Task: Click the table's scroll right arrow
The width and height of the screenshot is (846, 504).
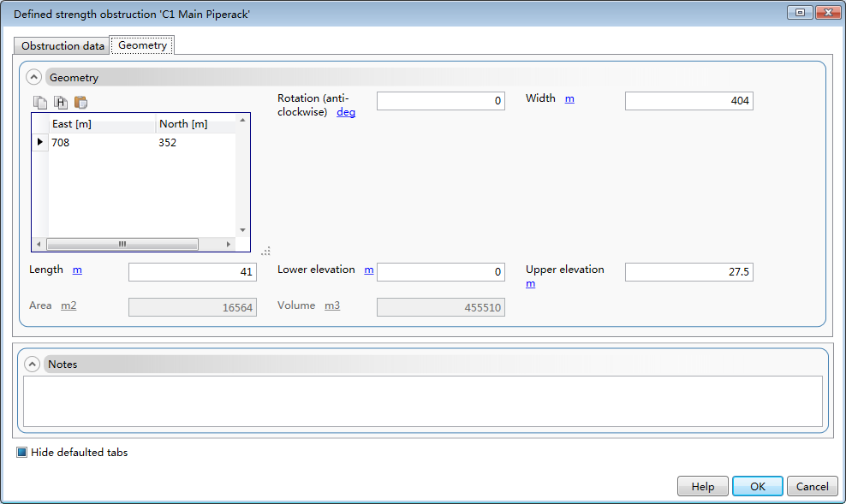Action: 229,245
